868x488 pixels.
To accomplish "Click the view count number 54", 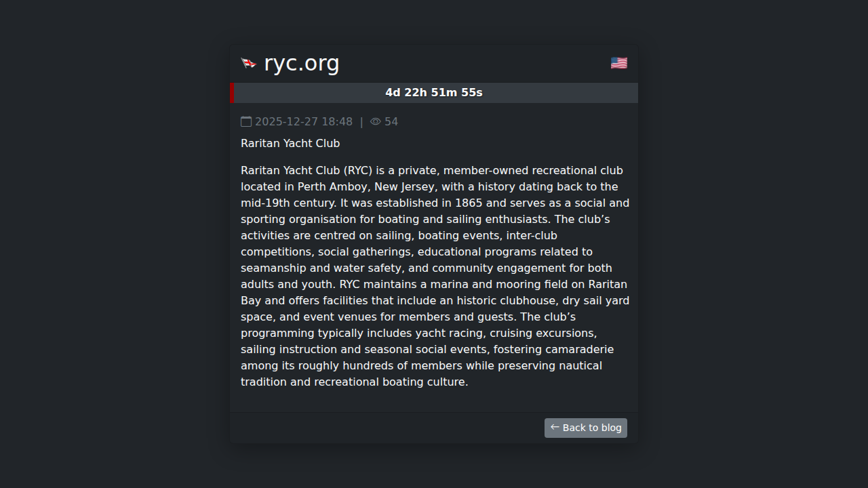I will point(391,122).
